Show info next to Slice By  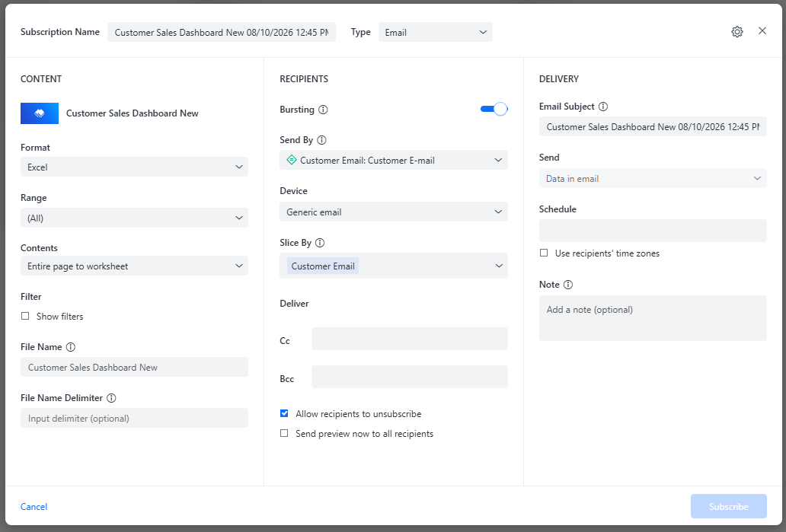pyautogui.click(x=320, y=243)
